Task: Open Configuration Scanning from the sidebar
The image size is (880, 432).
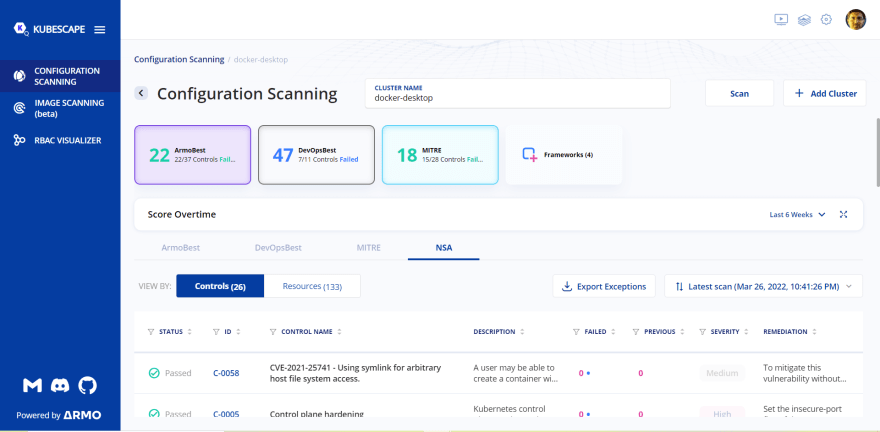Action: [x=60, y=76]
